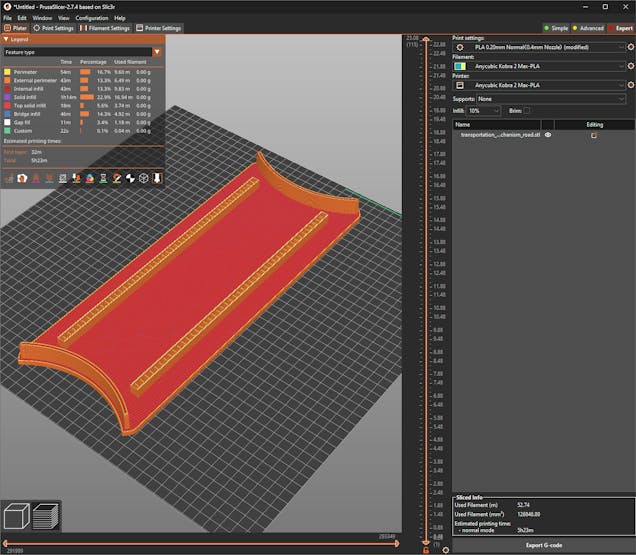
Task: Click the vertical layer slider lock icon
Action: pos(426,550)
